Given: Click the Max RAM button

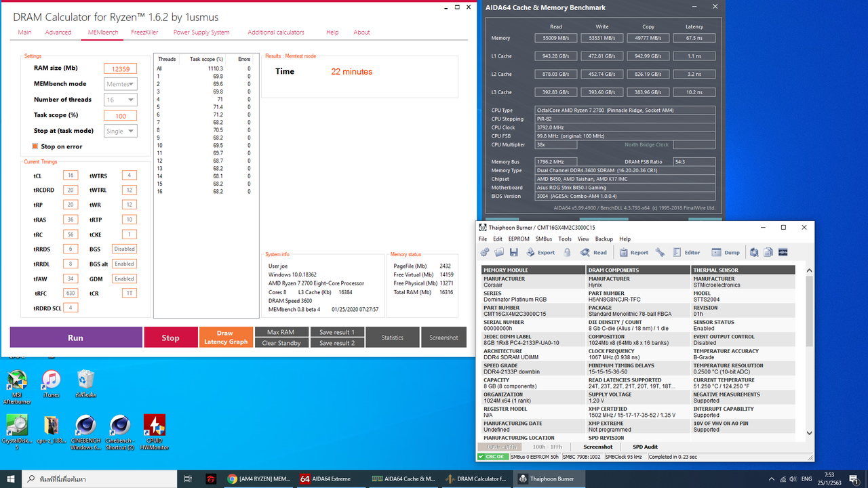Looking at the screenshot, I should (281, 332).
